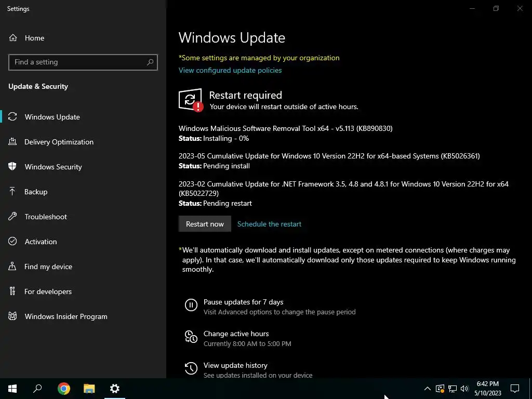The width and height of the screenshot is (532, 399).
Task: Open taskbar Search magnifier
Action: click(x=37, y=389)
